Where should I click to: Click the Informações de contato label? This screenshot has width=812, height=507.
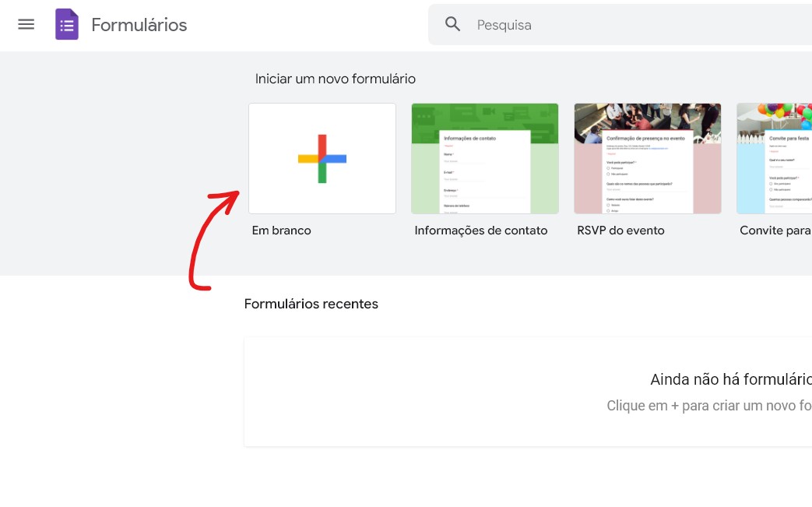click(480, 231)
